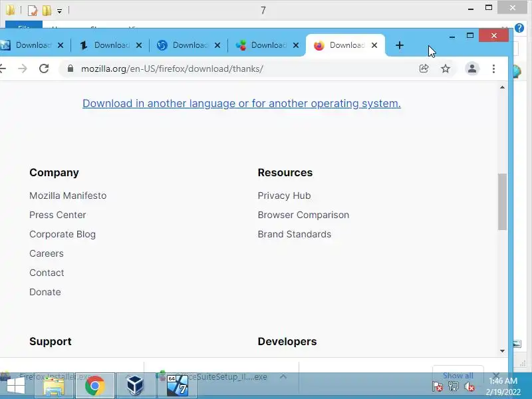Close the Firefox download tab

click(374, 45)
